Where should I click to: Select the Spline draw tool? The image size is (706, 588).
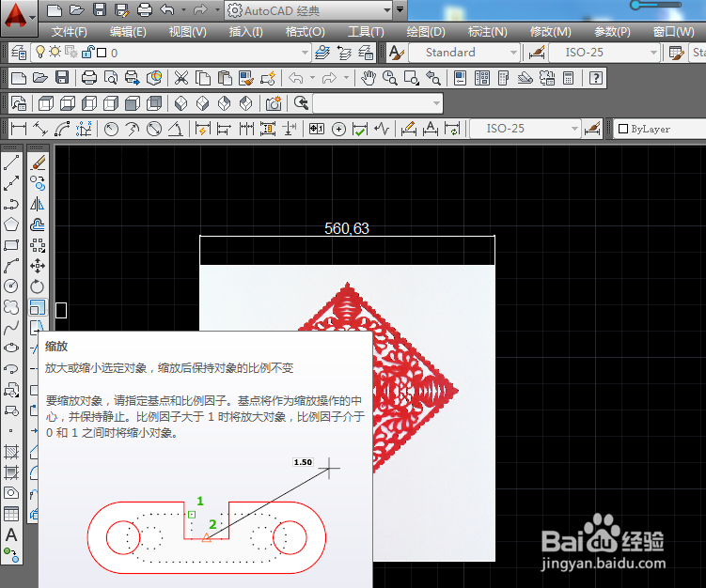coord(11,328)
